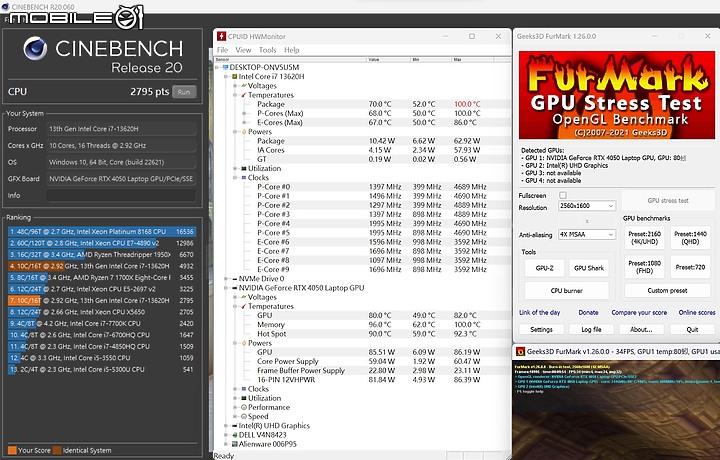Open the Help menu in HWMonitor

(x=292, y=50)
